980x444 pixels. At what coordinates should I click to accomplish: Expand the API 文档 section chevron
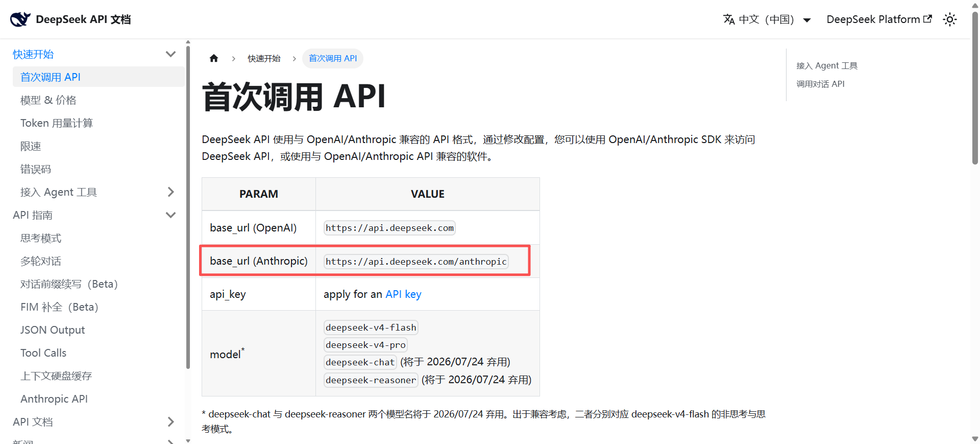[x=171, y=422]
